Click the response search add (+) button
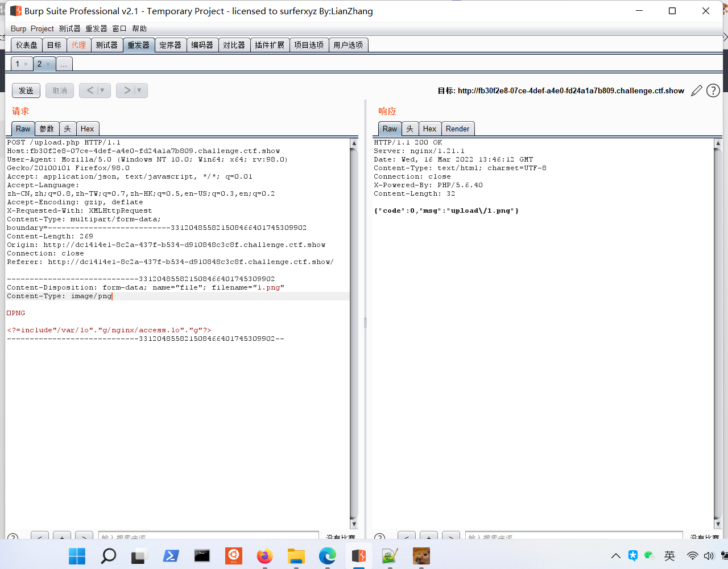 pos(428,536)
